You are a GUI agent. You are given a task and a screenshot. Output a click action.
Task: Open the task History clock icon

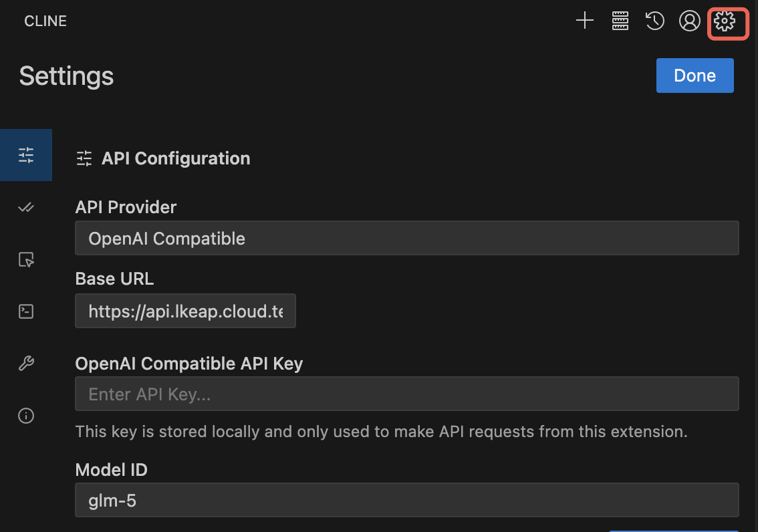pyautogui.click(x=654, y=21)
